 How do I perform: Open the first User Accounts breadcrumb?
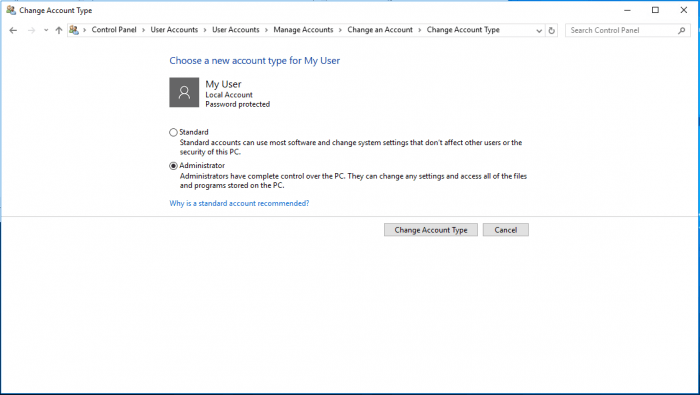pos(174,30)
